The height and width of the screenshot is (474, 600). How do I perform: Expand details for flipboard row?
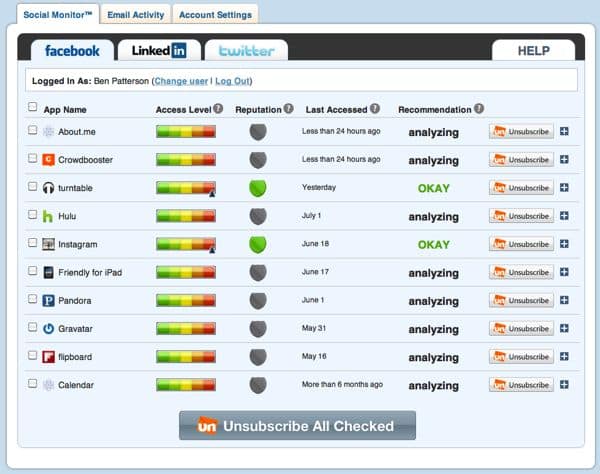coord(564,357)
